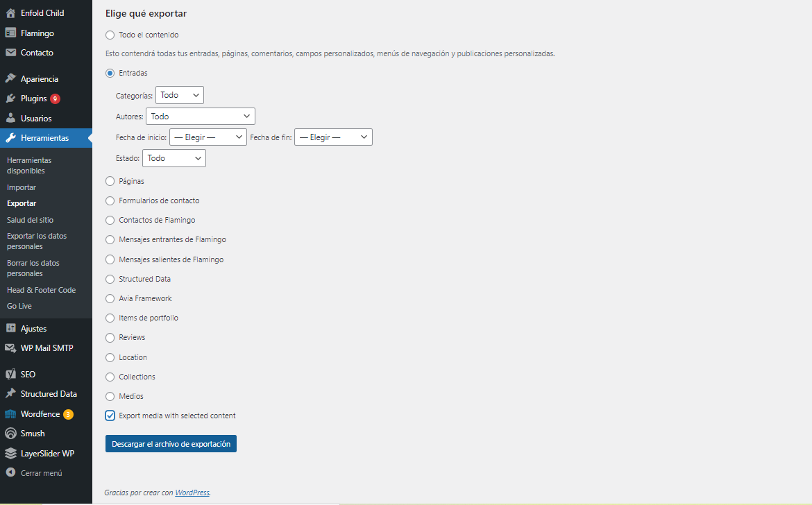Click the Yoast SEO icon
The image size is (812, 505).
(x=10, y=374)
